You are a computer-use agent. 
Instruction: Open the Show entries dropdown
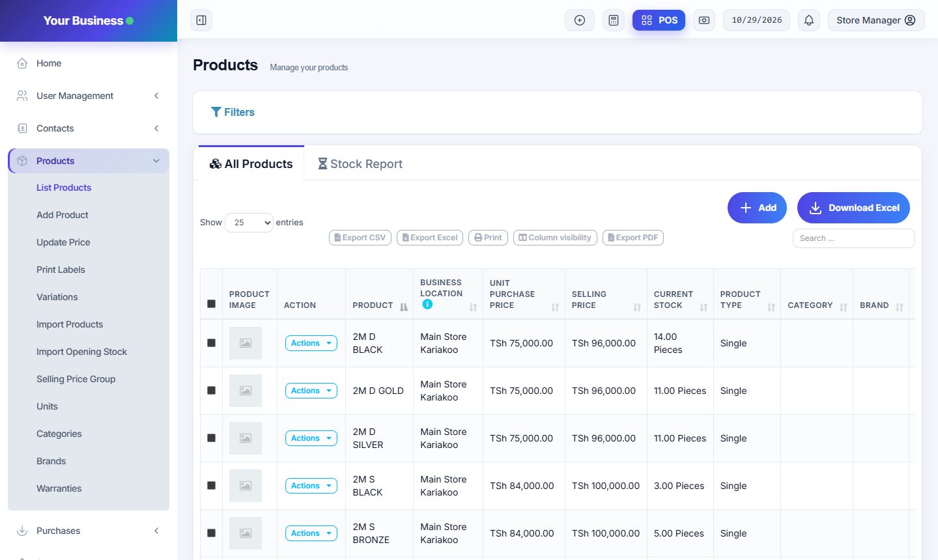249,223
